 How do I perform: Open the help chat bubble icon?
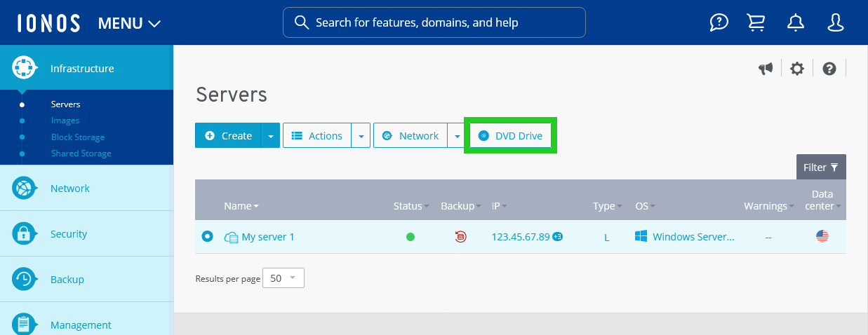pos(719,23)
